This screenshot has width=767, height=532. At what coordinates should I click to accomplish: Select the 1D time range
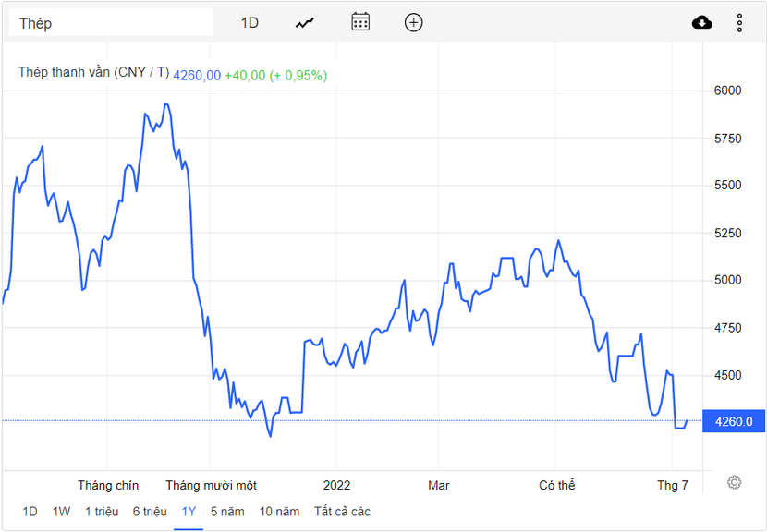point(30,511)
